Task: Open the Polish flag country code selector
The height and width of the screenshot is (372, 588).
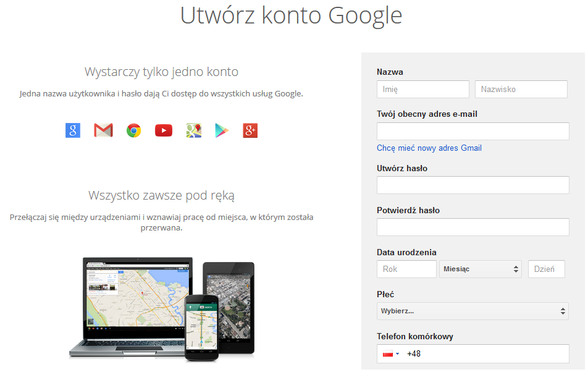Action: click(x=391, y=353)
